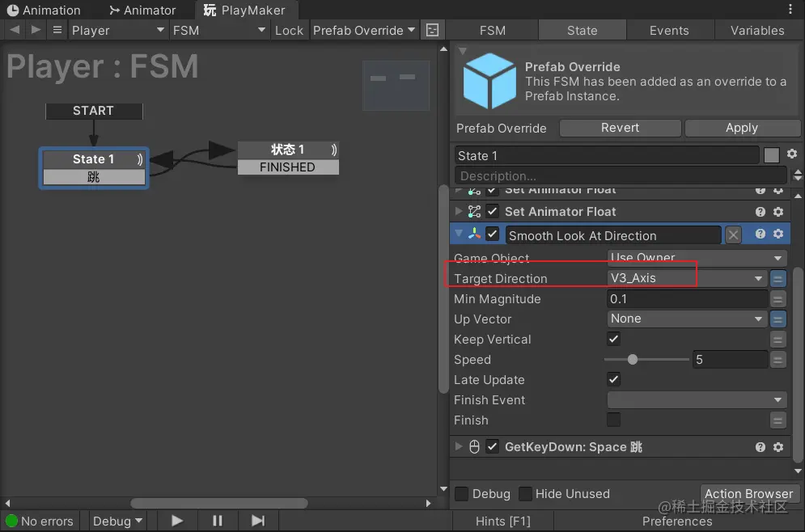Image resolution: width=805 pixels, height=532 pixels.
Task: Click the Smooth Look At Direction action icon
Action: 474,234
